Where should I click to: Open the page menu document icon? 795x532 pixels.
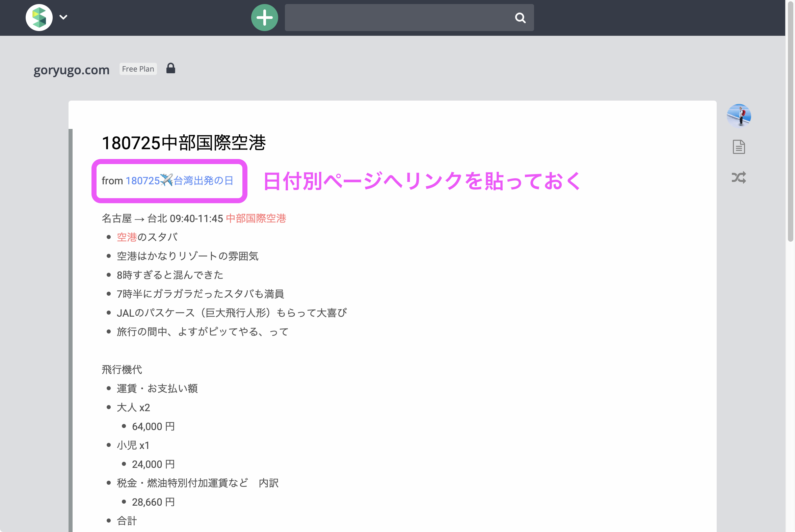(739, 147)
